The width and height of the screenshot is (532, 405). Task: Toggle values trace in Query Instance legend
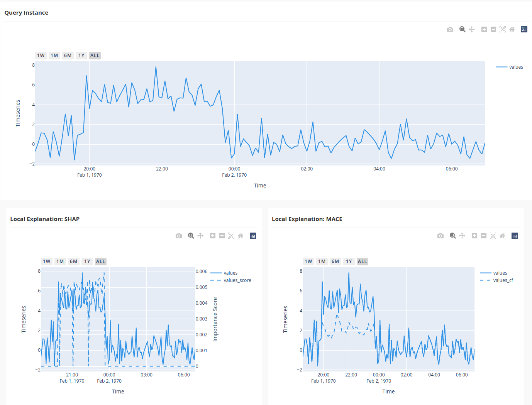(x=510, y=67)
